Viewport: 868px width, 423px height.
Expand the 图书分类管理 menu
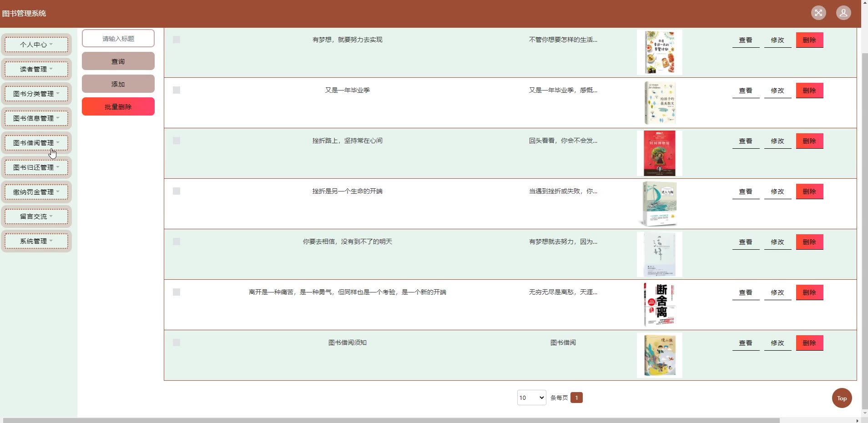(x=36, y=94)
